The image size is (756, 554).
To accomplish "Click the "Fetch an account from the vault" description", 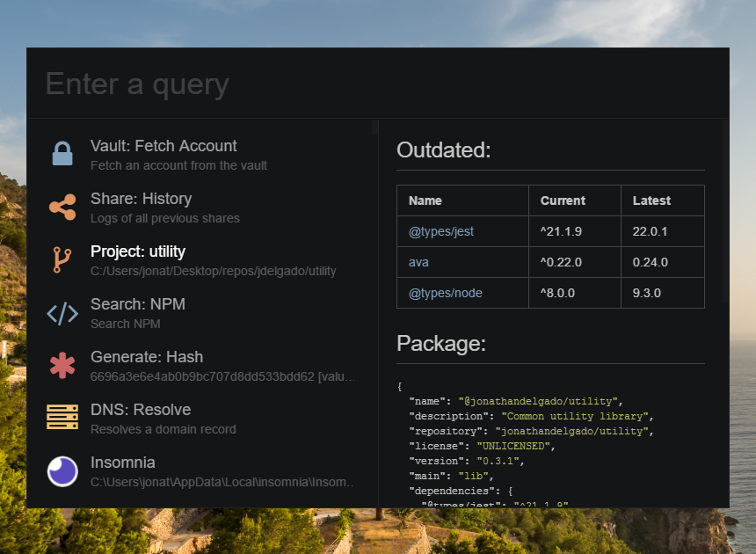I will pos(178,165).
